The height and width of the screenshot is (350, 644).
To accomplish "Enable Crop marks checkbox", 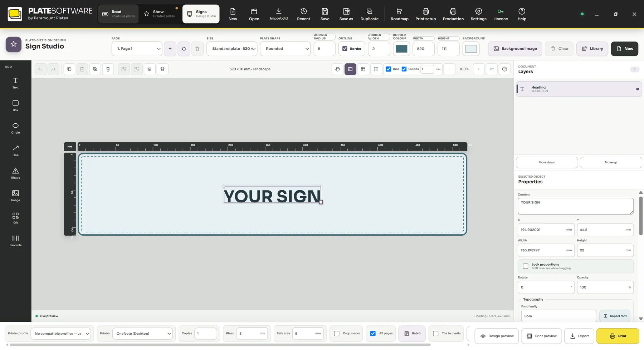I will coord(337,334).
